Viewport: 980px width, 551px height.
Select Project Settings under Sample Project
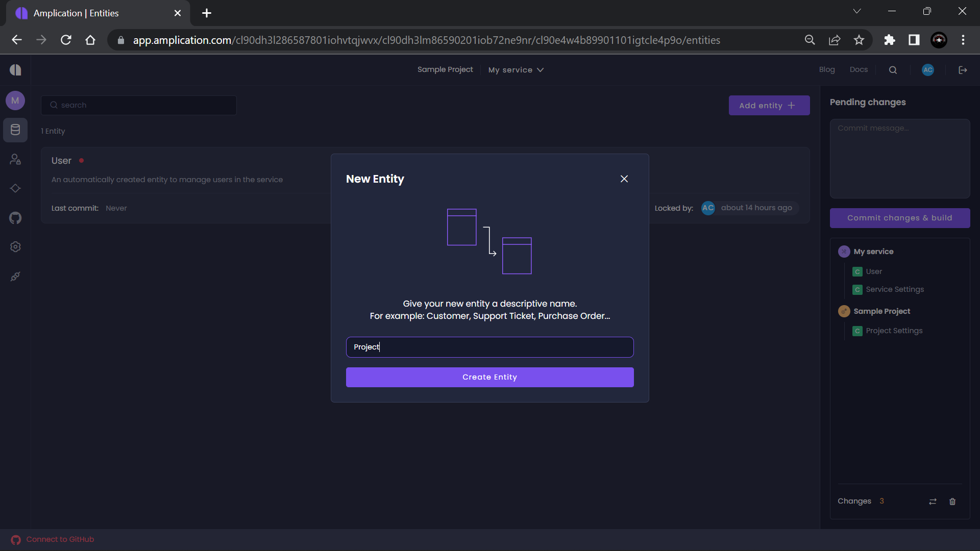[894, 331]
